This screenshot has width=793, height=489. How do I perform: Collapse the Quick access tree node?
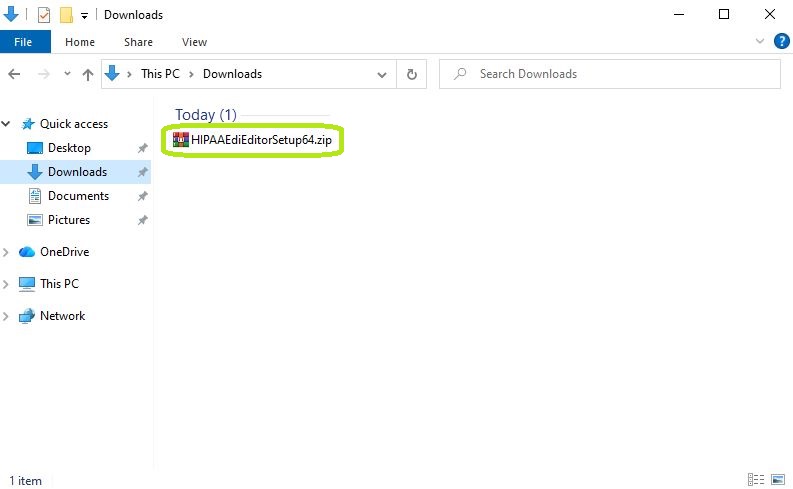coord(6,124)
